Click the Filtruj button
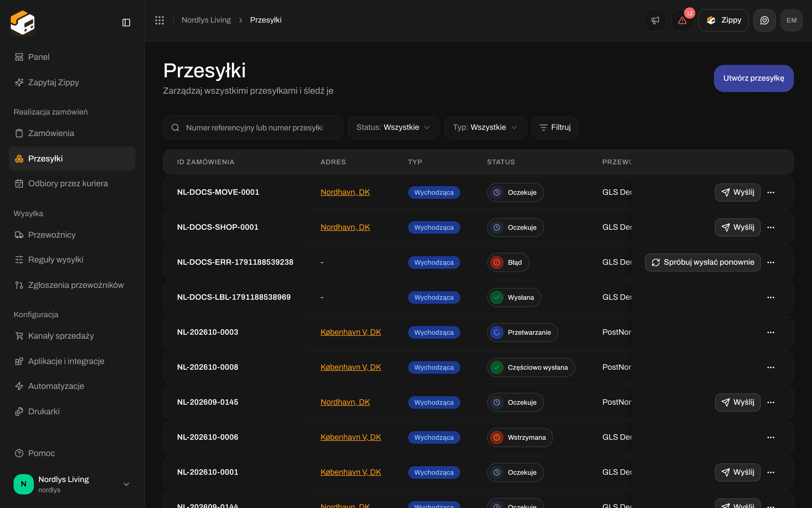 [555, 127]
